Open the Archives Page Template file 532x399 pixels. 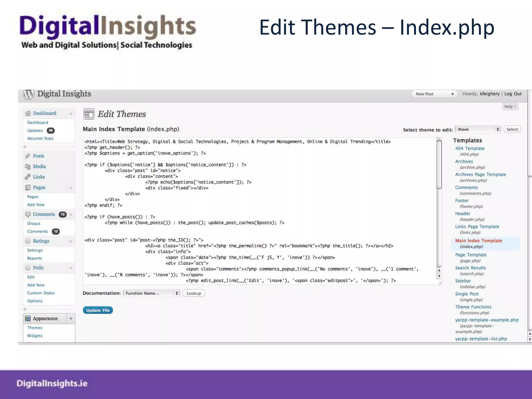click(x=480, y=175)
